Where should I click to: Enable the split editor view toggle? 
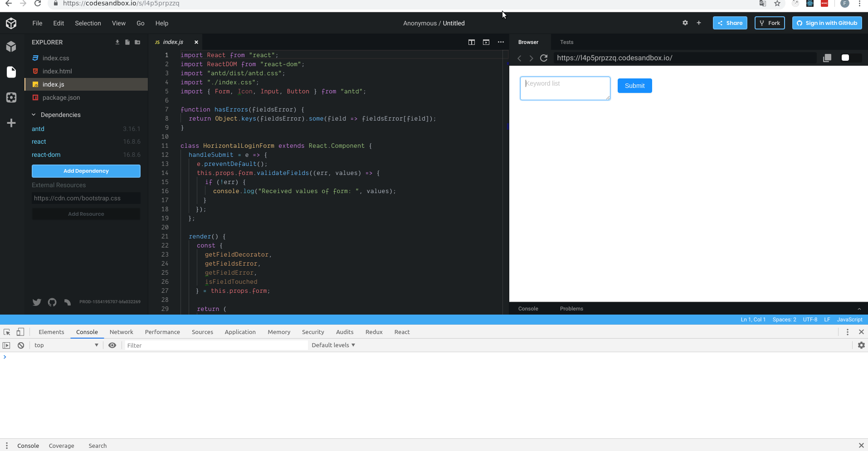pyautogui.click(x=472, y=42)
